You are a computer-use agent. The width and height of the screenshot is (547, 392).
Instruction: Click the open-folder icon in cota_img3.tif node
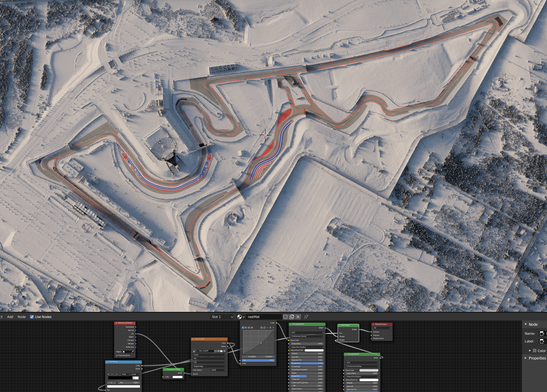pyautogui.click(x=221, y=351)
